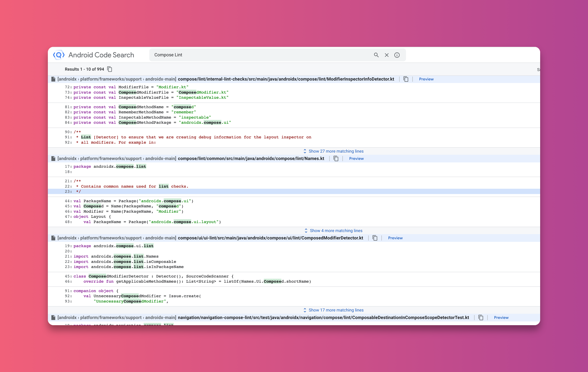Screen dimensions: 588x372
Task: Click Android Code Search title text
Action: (101, 55)
